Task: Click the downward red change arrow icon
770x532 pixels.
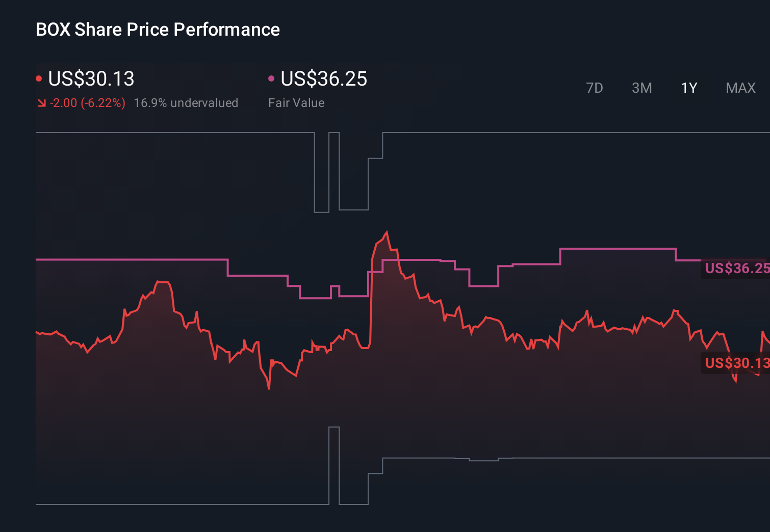Action: tap(41, 102)
